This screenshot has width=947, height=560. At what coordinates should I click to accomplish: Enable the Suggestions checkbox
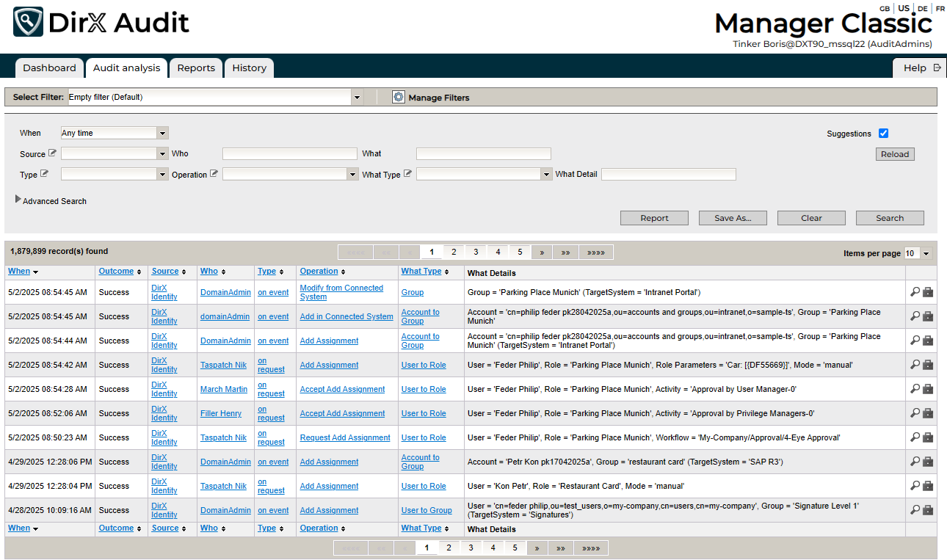pyautogui.click(x=883, y=133)
